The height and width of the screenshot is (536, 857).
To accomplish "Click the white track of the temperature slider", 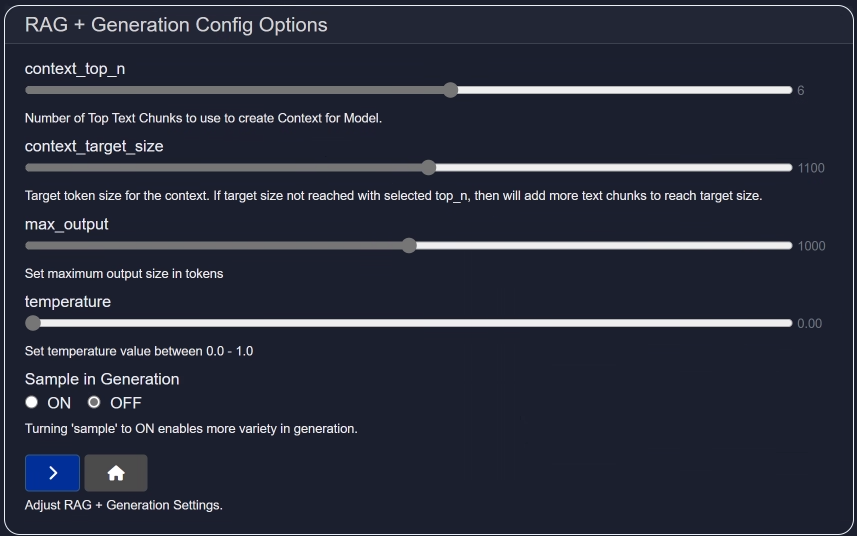I will click(x=410, y=323).
